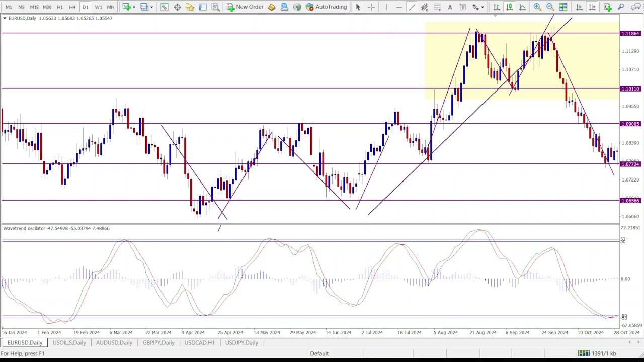The height and width of the screenshot is (362, 644).
Task: Draw a vertical line
Action: (x=386, y=7)
